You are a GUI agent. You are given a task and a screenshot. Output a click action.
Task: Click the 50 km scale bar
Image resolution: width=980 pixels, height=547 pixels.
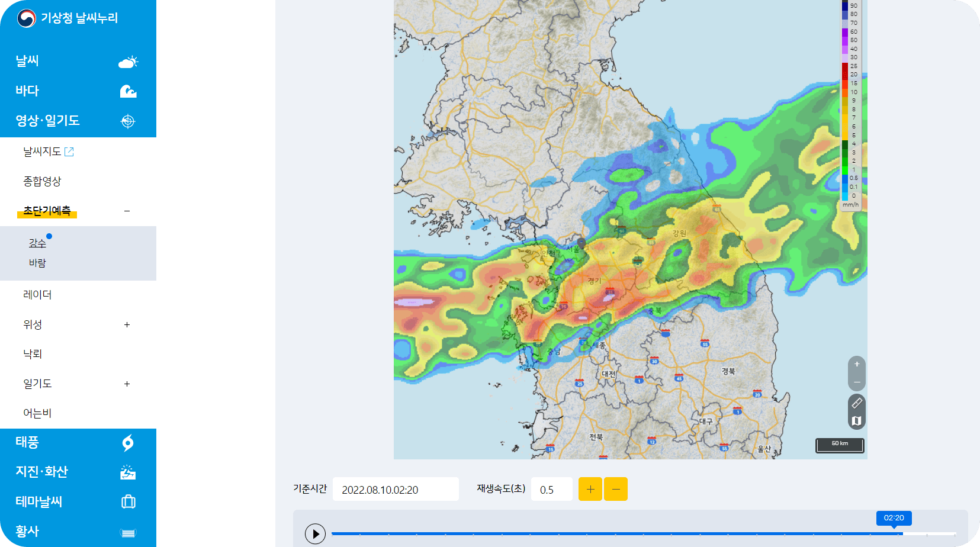point(840,445)
